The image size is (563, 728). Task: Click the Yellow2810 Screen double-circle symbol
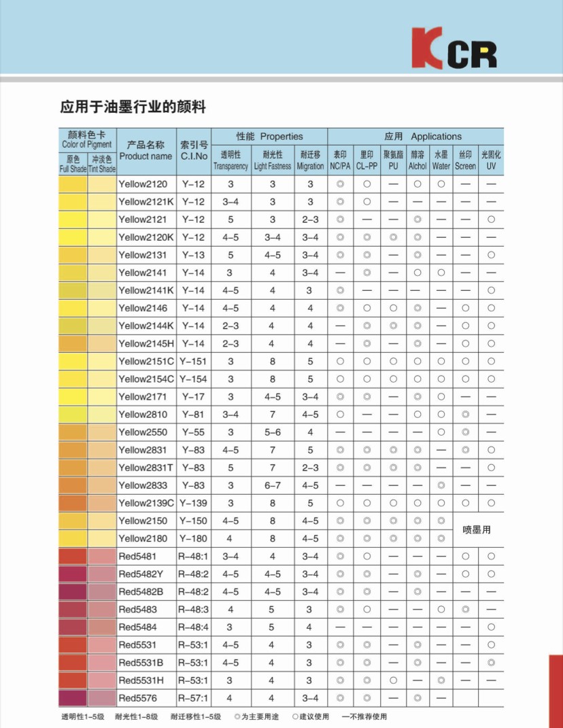[465, 414]
